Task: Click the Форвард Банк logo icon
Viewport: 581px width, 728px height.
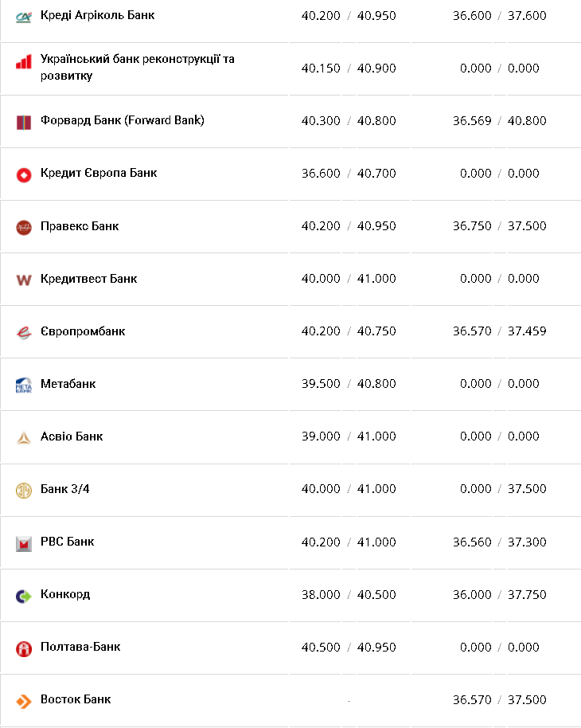Action: (x=23, y=122)
